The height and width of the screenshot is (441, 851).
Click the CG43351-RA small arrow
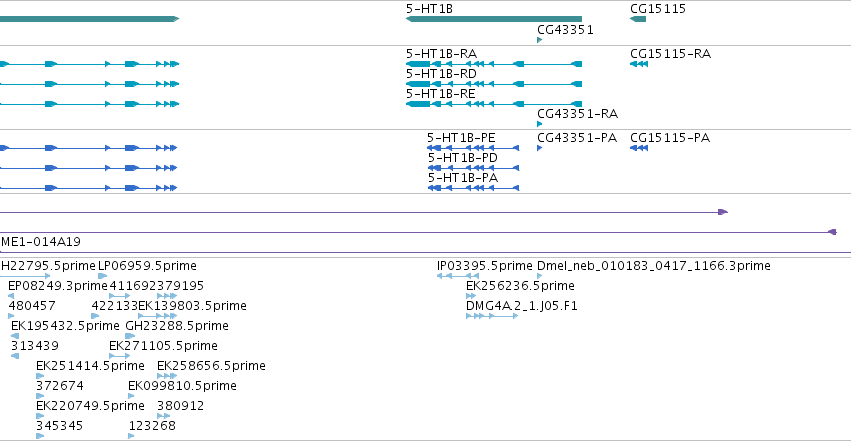(539, 124)
